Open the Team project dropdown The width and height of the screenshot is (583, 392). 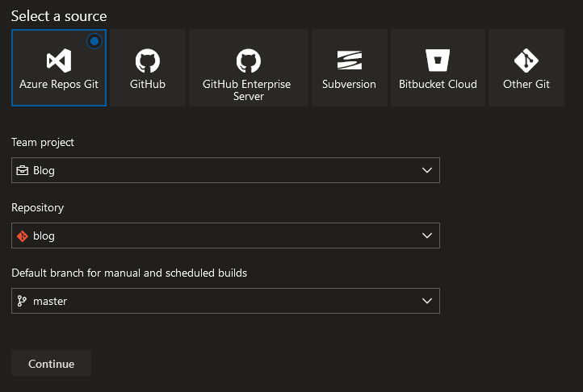point(225,170)
